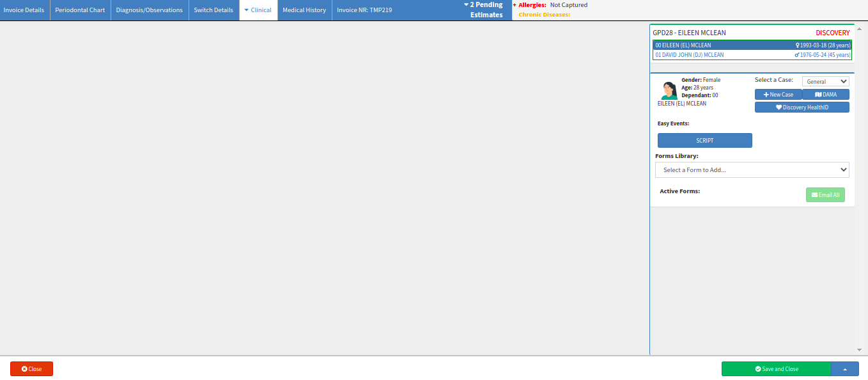Select patient row 00 EILEEN (EL) MCLEAN

[x=752, y=45]
